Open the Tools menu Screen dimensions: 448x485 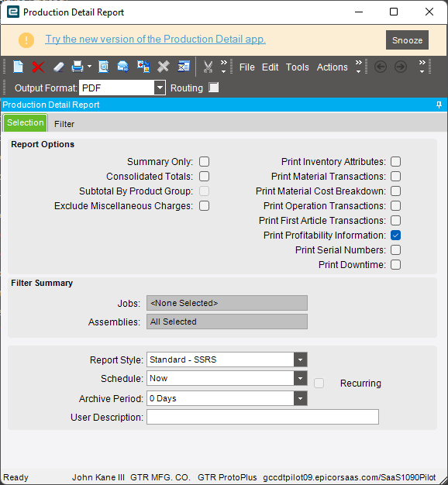tap(298, 67)
